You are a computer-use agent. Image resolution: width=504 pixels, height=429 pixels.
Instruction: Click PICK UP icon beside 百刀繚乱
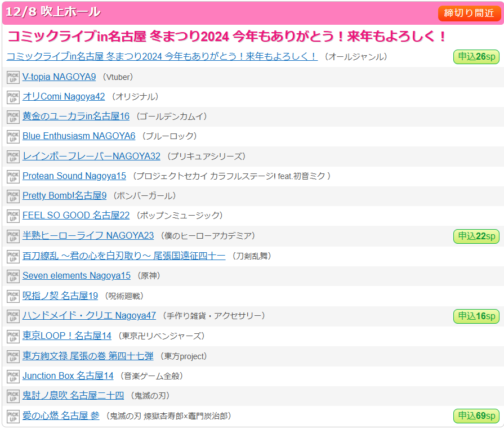pos(13,256)
